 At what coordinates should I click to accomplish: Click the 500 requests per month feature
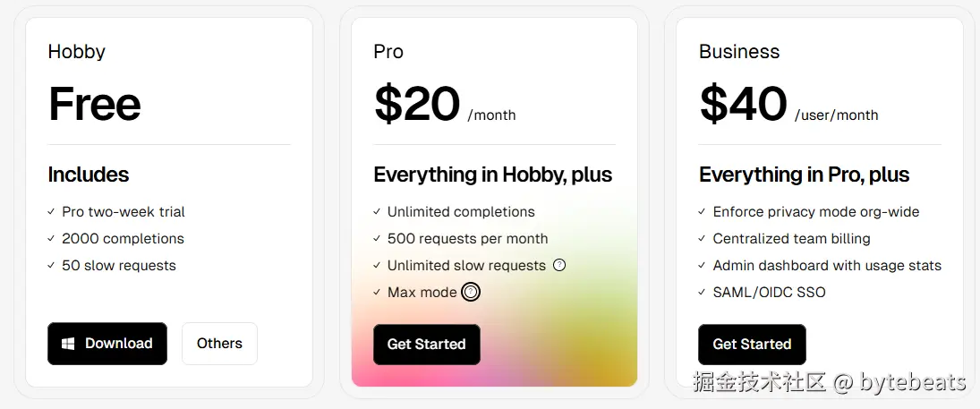pos(467,239)
